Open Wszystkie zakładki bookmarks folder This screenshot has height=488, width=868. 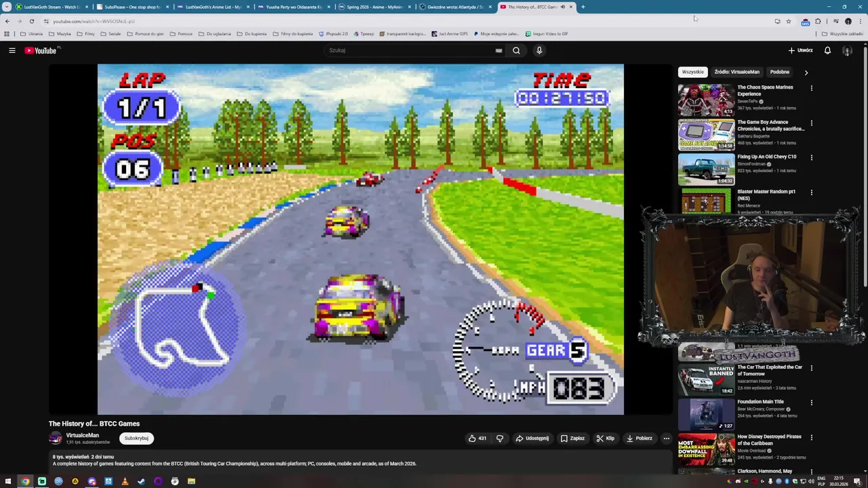843,33
